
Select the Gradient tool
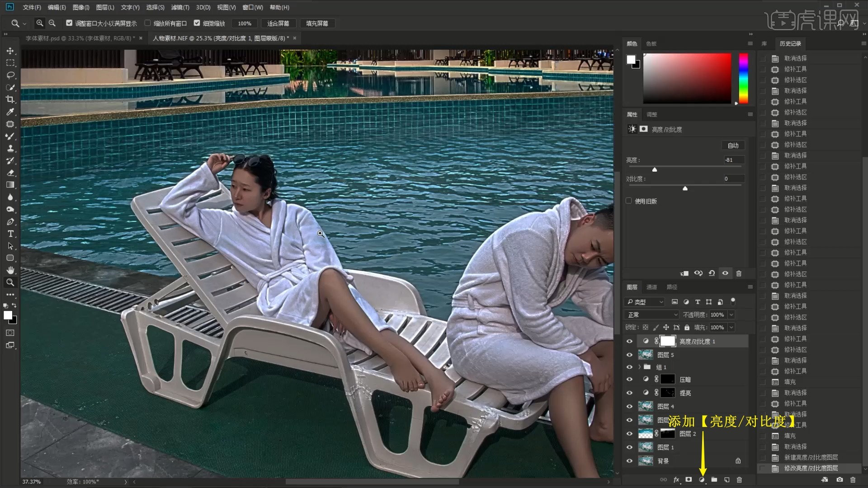10,185
